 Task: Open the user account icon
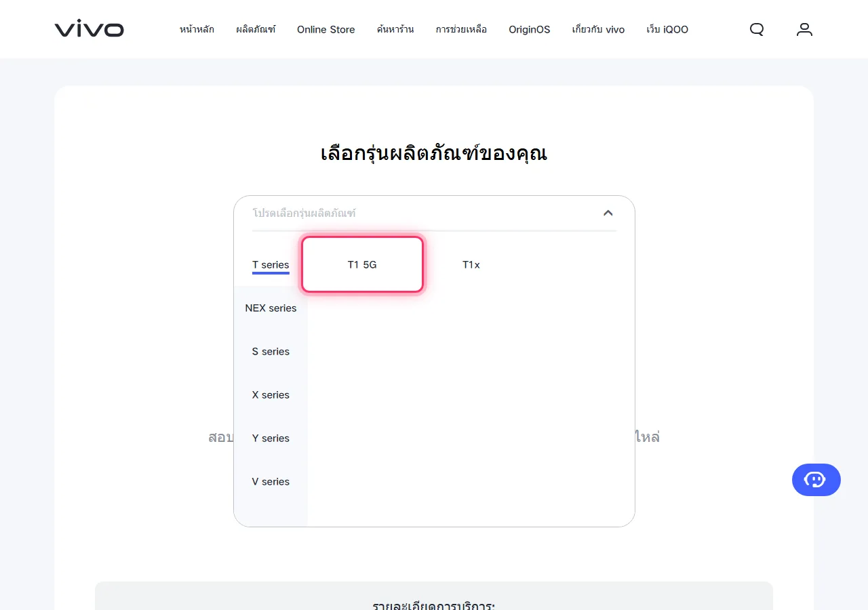pyautogui.click(x=804, y=29)
